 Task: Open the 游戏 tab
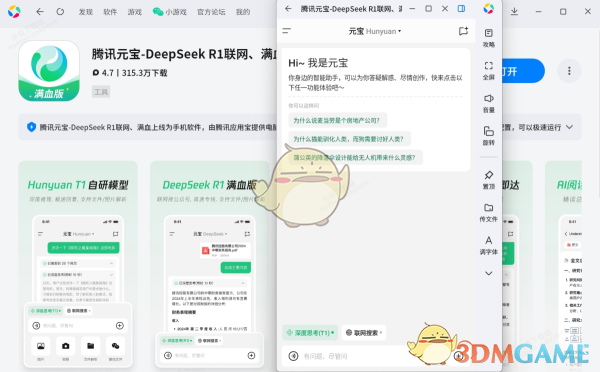coord(135,12)
